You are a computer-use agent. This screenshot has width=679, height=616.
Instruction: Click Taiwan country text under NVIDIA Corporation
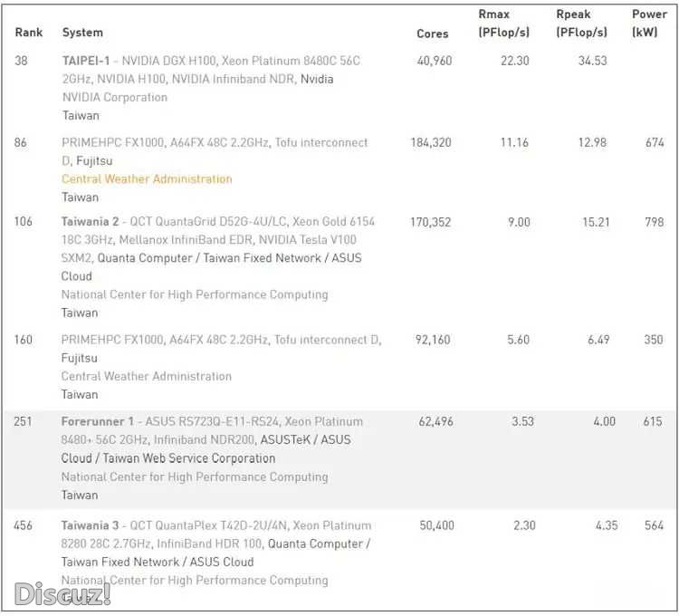81,116
